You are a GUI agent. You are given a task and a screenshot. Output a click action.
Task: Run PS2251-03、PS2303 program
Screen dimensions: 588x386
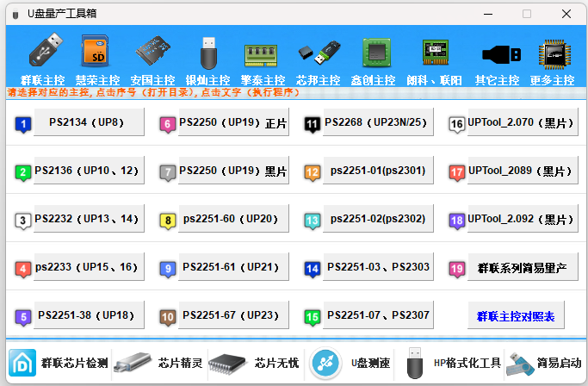[379, 267]
